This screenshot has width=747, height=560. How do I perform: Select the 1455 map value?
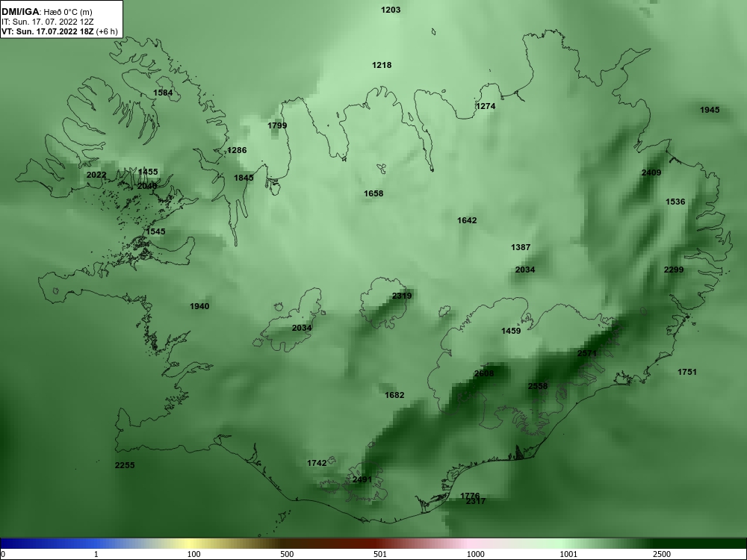click(x=148, y=172)
